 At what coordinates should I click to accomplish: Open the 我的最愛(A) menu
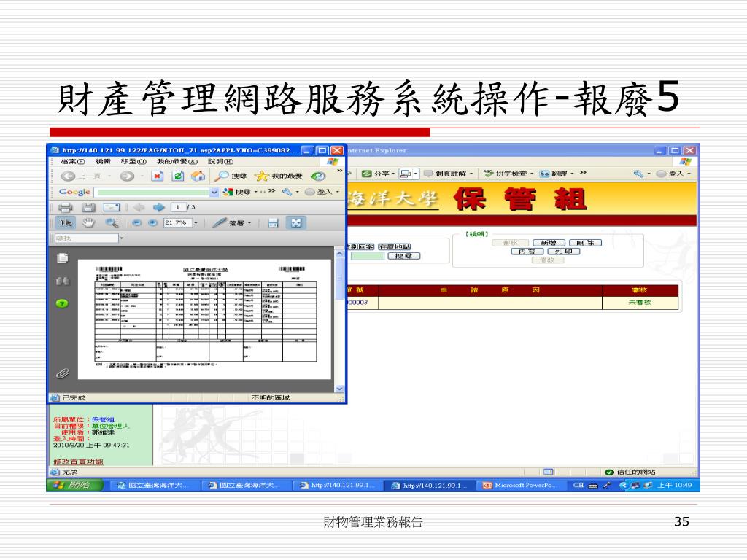177,161
